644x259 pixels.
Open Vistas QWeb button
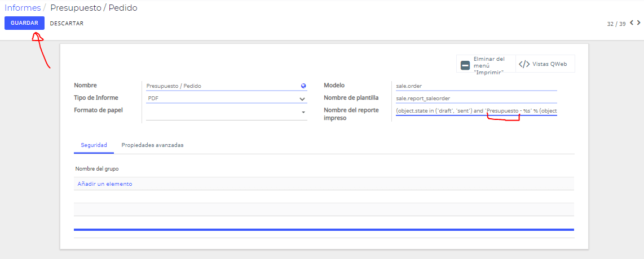click(x=545, y=64)
